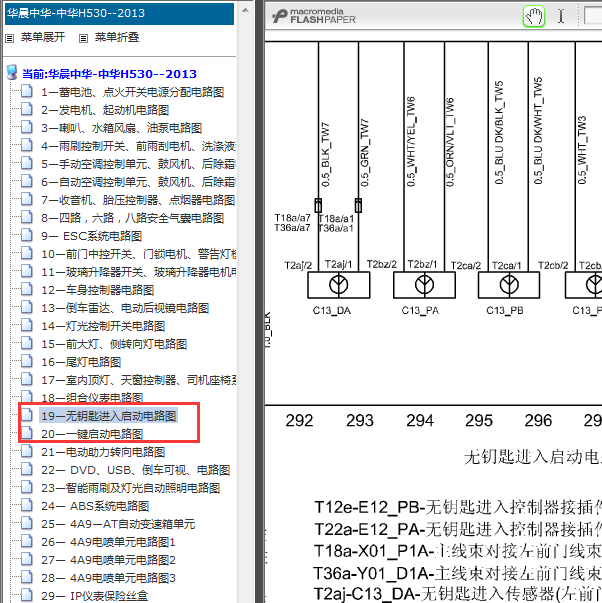
Task: Open 7—收音机、胎压控制器、点烟器电路图
Action: [138, 200]
